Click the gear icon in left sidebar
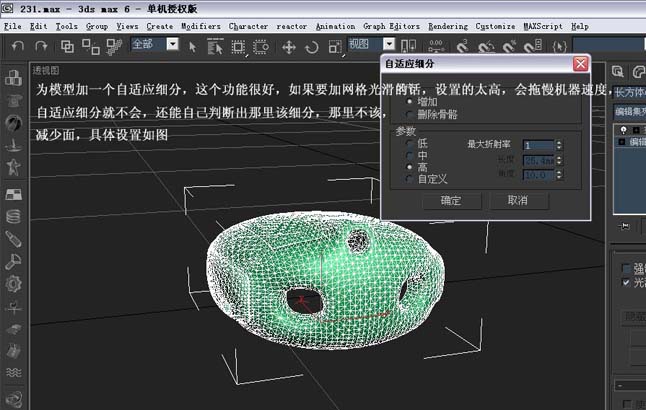The width and height of the screenshot is (646, 410). click(14, 283)
